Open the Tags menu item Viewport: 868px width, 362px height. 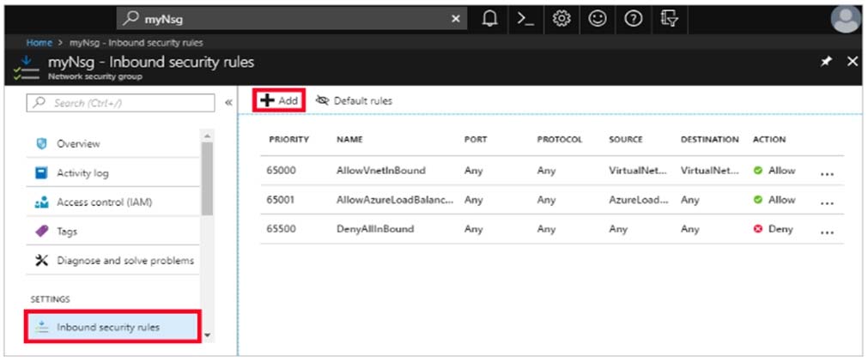click(x=112, y=232)
